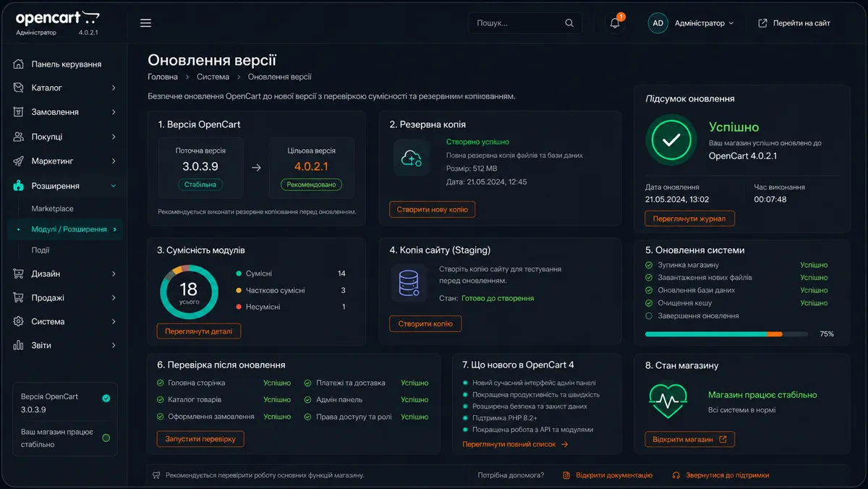Click the Дизайн monitor icon

[19, 274]
